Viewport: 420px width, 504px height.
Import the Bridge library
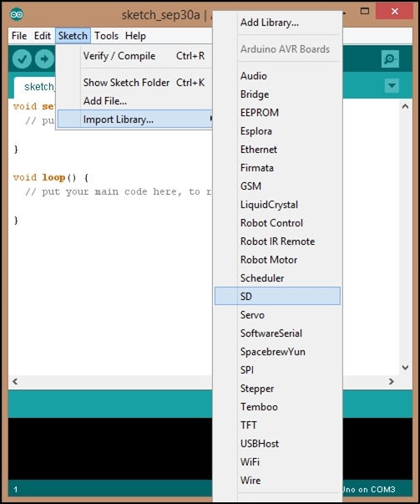(x=277, y=94)
